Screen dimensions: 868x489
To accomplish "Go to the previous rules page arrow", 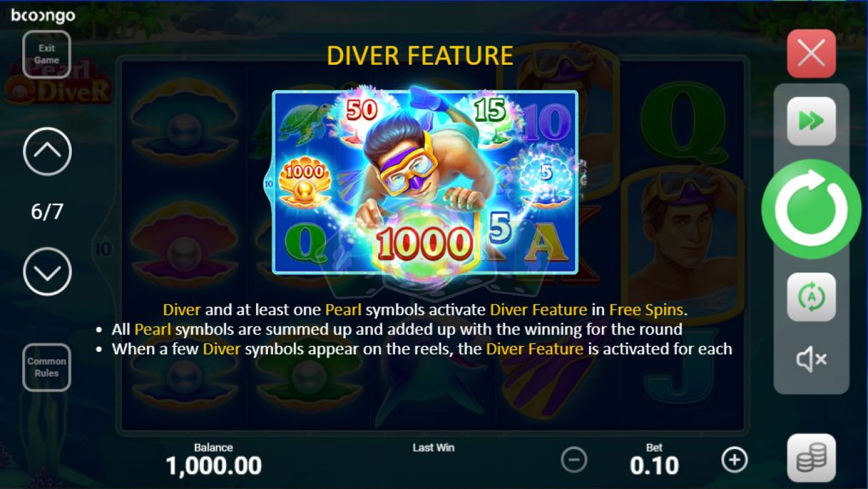I will (47, 151).
